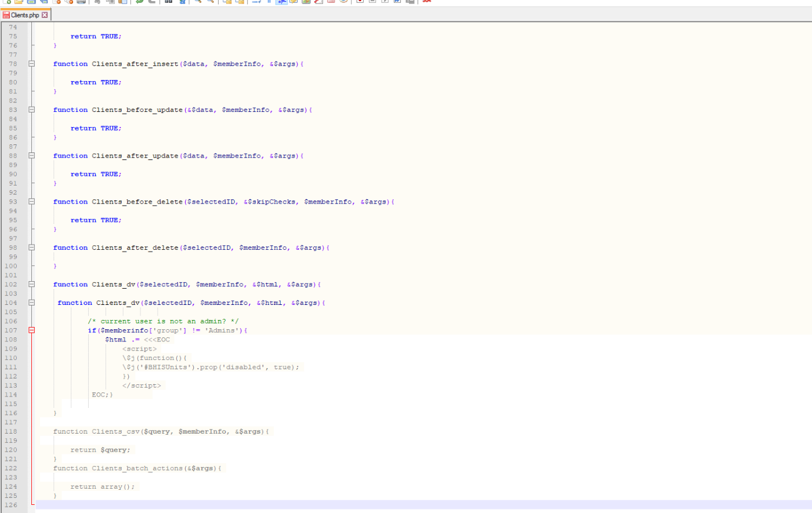
Task: Click the $skipChecks parameter text
Action: [x=271, y=202]
